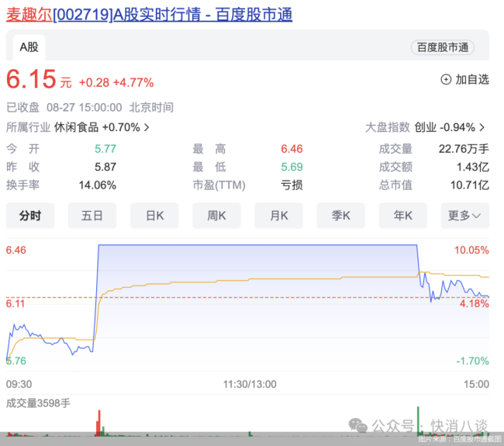Image resolution: width=504 pixels, height=446 pixels.
Task: Click the 百度股市通 badge button
Action: (442, 47)
